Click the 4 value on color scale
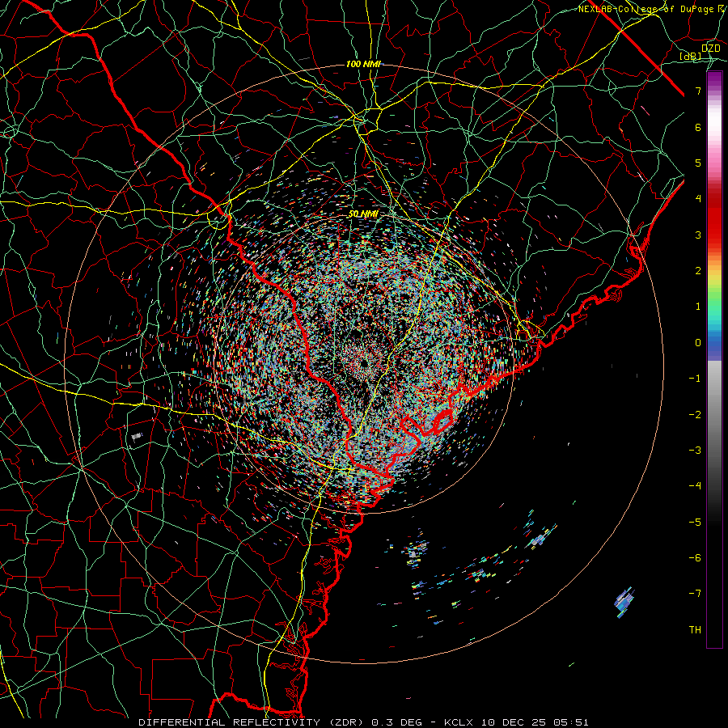This screenshot has height=728, width=728. point(698,199)
